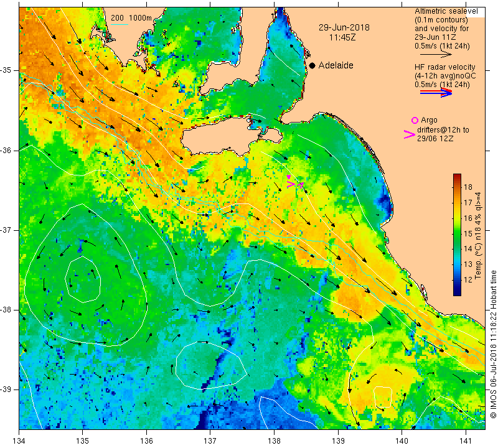Screen dimensions: 498x448
Task: Click the latitude -39 axis label
Action: click(x=6, y=390)
